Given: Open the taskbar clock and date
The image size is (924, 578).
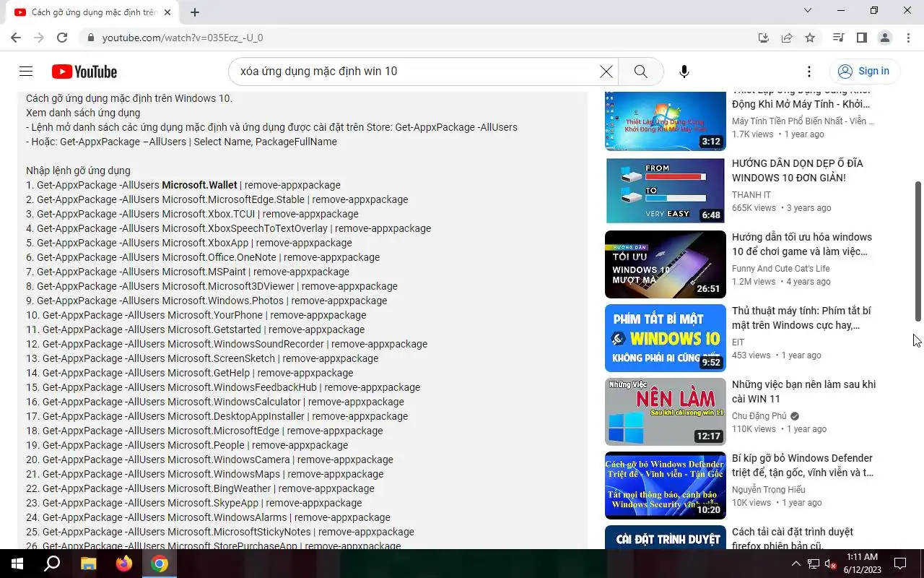Looking at the screenshot, I should [x=861, y=564].
